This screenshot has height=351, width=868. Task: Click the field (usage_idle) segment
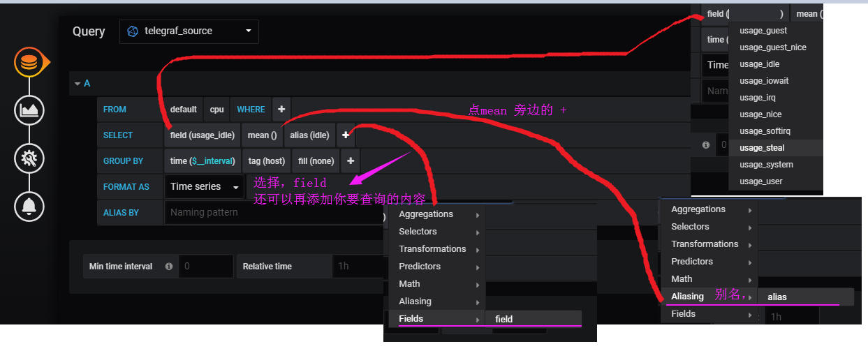202,135
